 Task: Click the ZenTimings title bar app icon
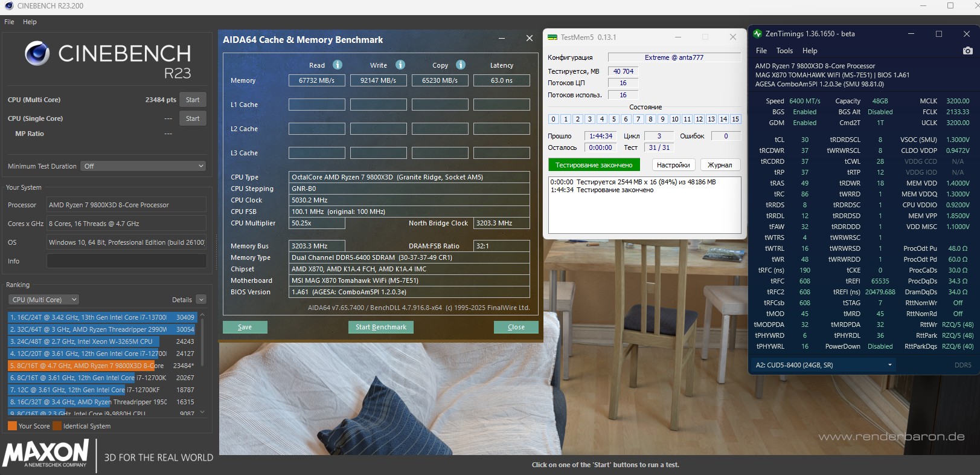[x=757, y=34]
